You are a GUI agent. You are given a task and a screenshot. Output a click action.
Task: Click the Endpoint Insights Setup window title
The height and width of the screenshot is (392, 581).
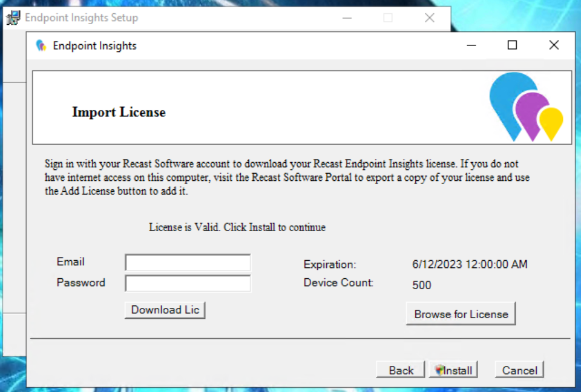click(82, 18)
